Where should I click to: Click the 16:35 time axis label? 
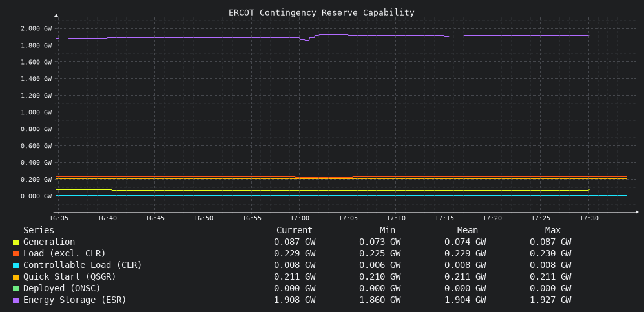coord(58,218)
